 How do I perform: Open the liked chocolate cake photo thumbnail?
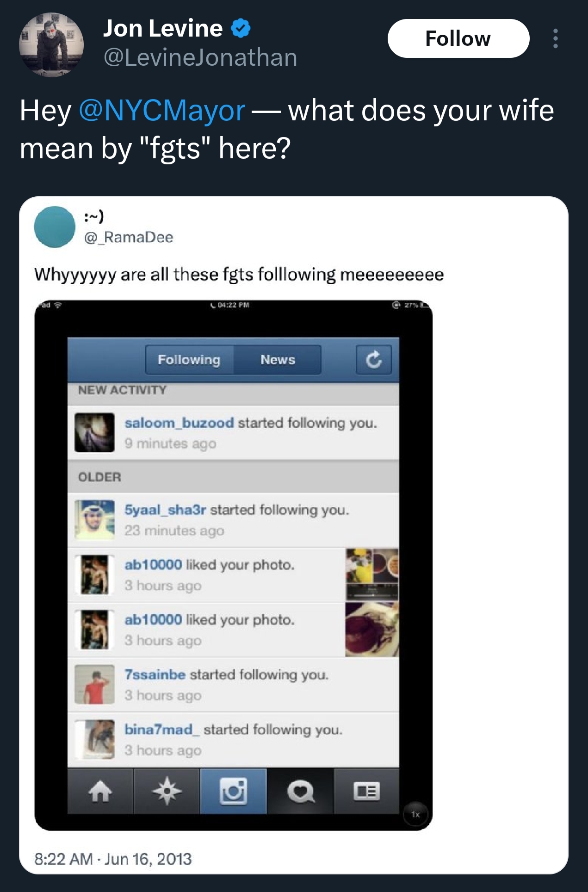(372, 630)
